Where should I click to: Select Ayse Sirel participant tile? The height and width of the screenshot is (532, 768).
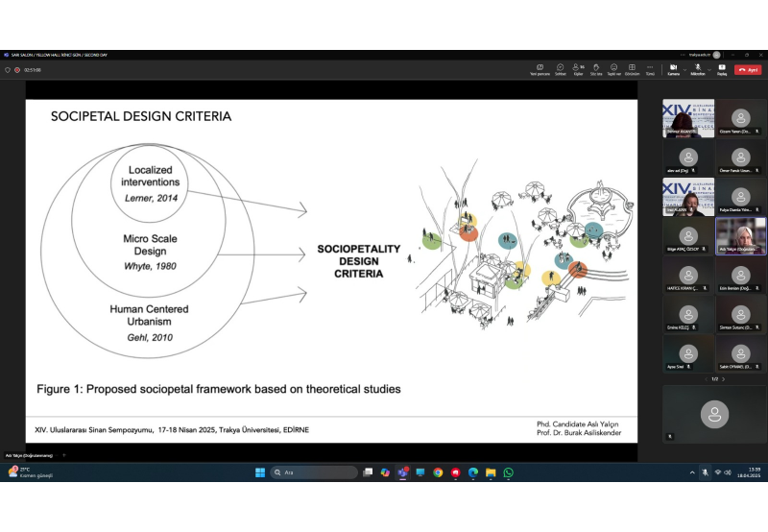pos(688,353)
